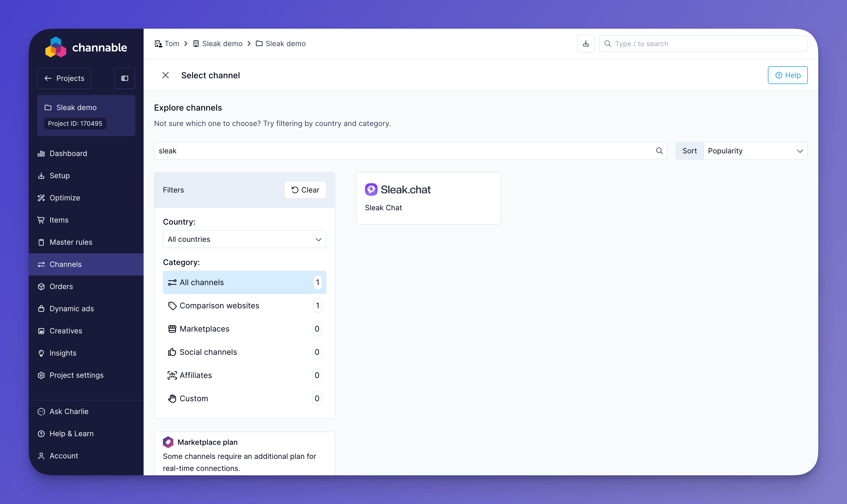
Task: Click the channel search field containing sleak
Action: click(x=411, y=151)
